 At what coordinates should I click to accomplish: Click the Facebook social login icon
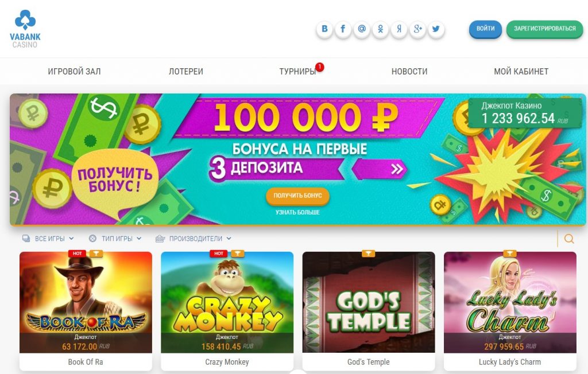(343, 29)
